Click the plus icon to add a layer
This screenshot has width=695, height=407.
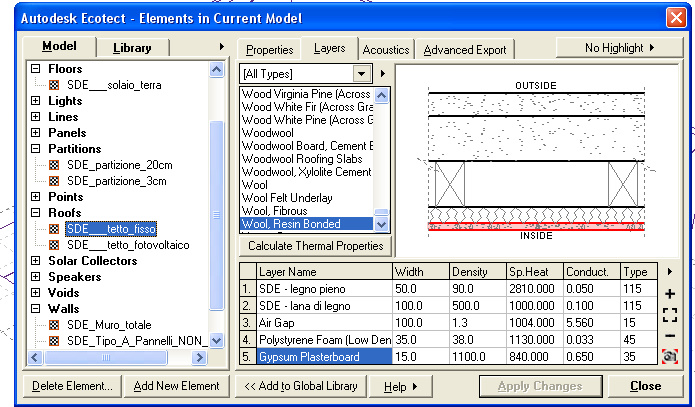[670, 294]
